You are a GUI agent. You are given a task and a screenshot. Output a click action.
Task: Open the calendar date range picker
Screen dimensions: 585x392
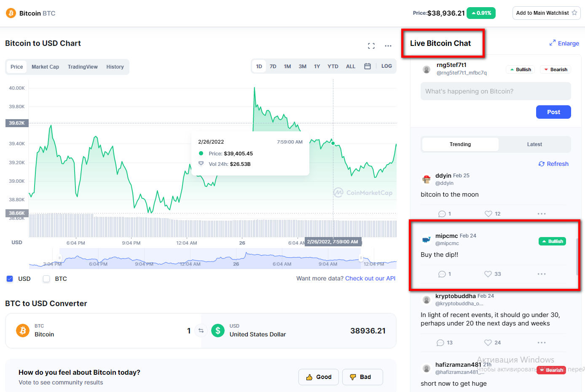(x=368, y=66)
